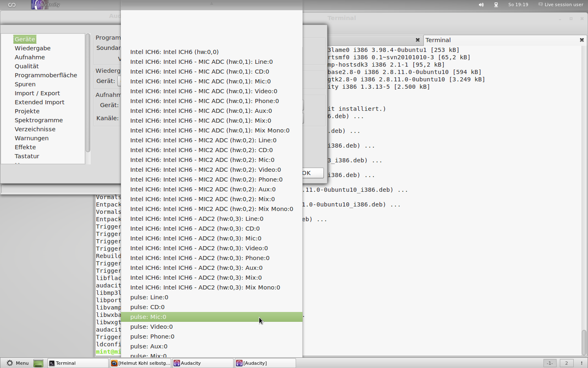Open Tastatur preferences category
This screenshot has height=368, width=588.
point(27,156)
